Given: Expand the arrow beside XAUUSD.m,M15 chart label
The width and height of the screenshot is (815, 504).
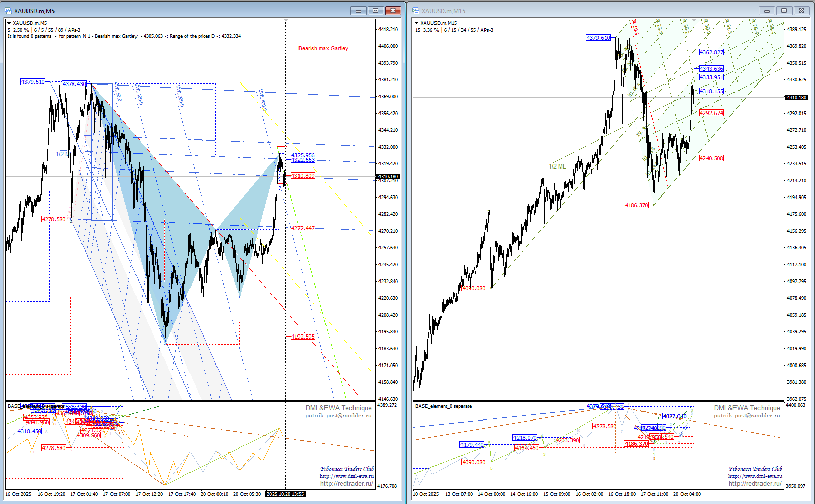Looking at the screenshot, I should 416,23.
